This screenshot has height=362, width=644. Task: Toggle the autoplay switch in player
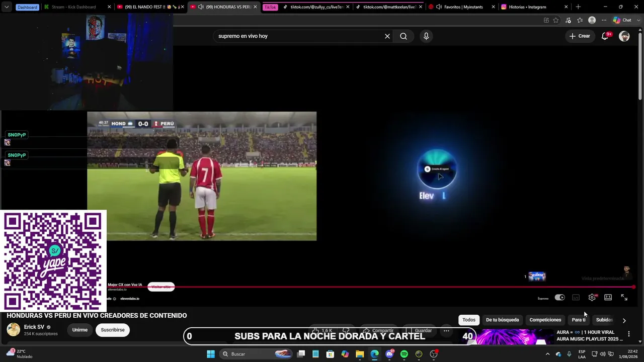(560, 298)
